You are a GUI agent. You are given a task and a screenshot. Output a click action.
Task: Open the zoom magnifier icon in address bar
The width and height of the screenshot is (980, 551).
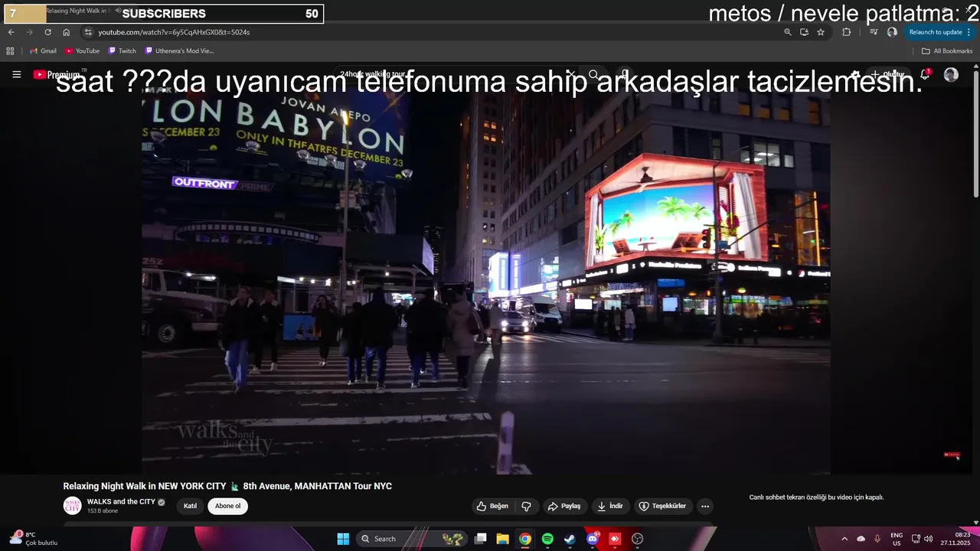pyautogui.click(x=787, y=32)
